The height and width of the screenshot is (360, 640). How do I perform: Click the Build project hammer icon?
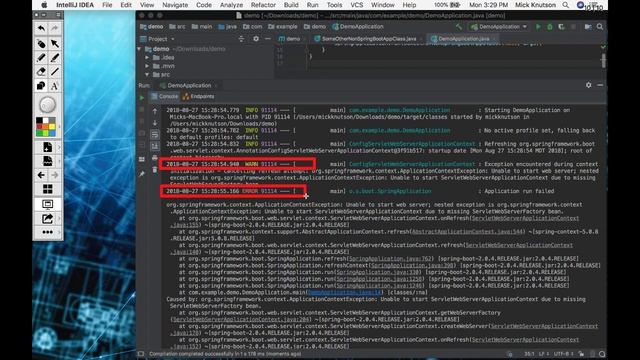(459, 27)
